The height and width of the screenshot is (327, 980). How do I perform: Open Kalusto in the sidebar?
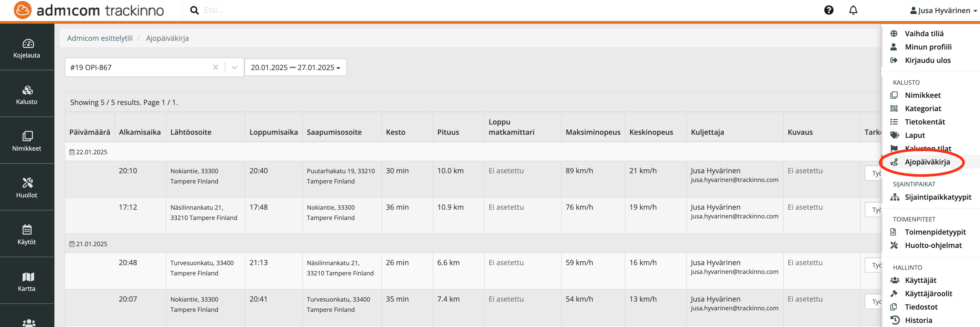click(x=27, y=95)
